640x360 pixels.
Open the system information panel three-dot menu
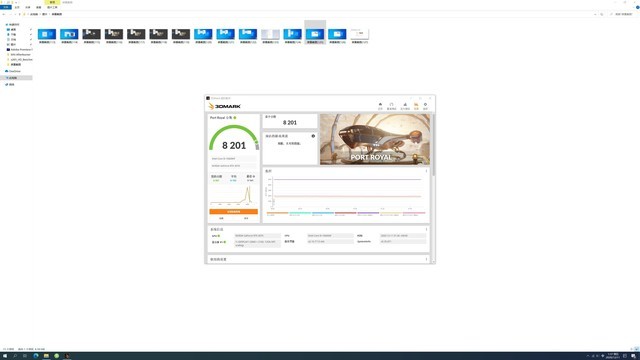click(427, 229)
